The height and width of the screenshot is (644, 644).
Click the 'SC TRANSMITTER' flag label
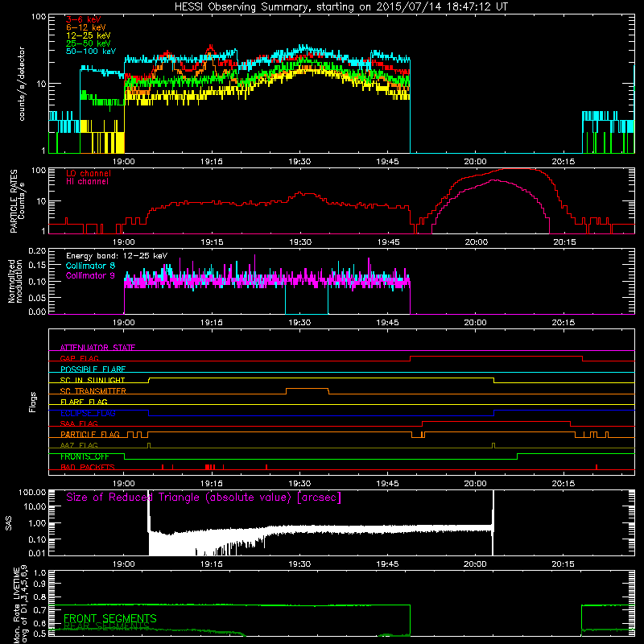(93, 391)
